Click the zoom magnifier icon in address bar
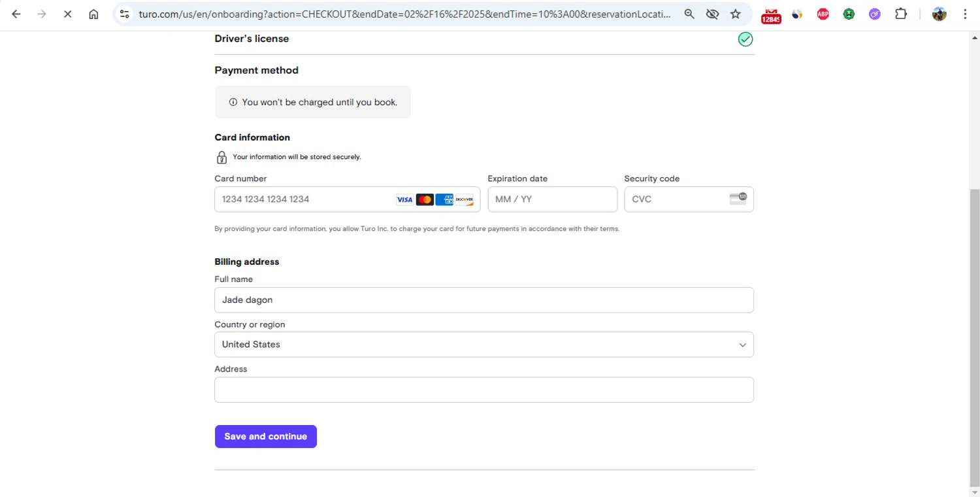980x497 pixels. pos(689,14)
